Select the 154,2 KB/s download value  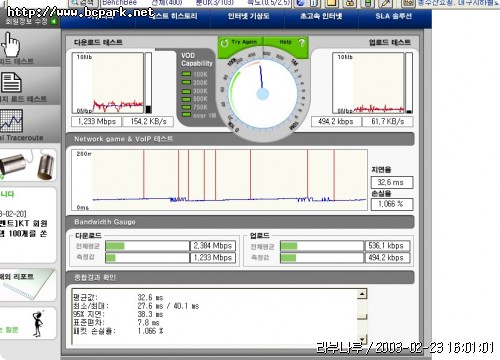click(148, 122)
